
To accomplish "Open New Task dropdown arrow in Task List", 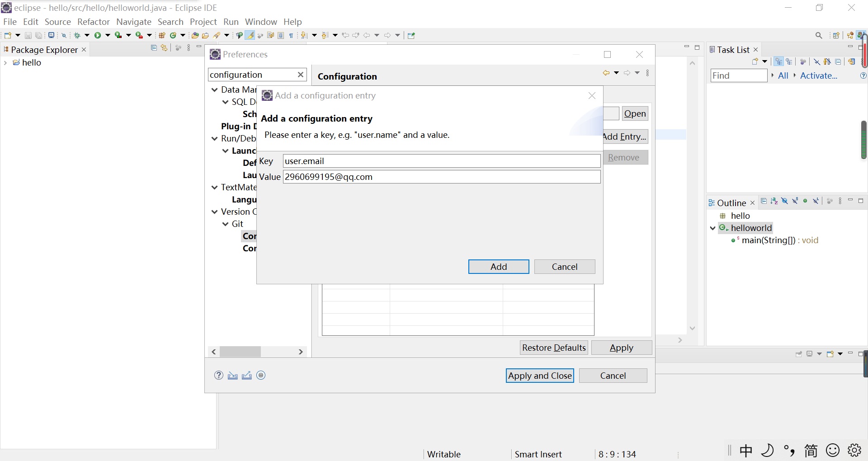I will click(x=764, y=61).
